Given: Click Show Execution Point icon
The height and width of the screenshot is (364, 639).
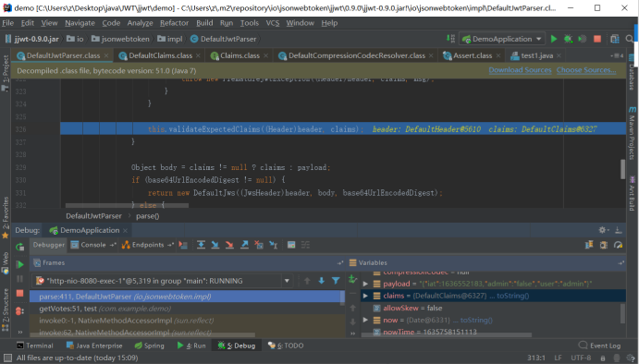Looking at the screenshot, I should (x=183, y=245).
